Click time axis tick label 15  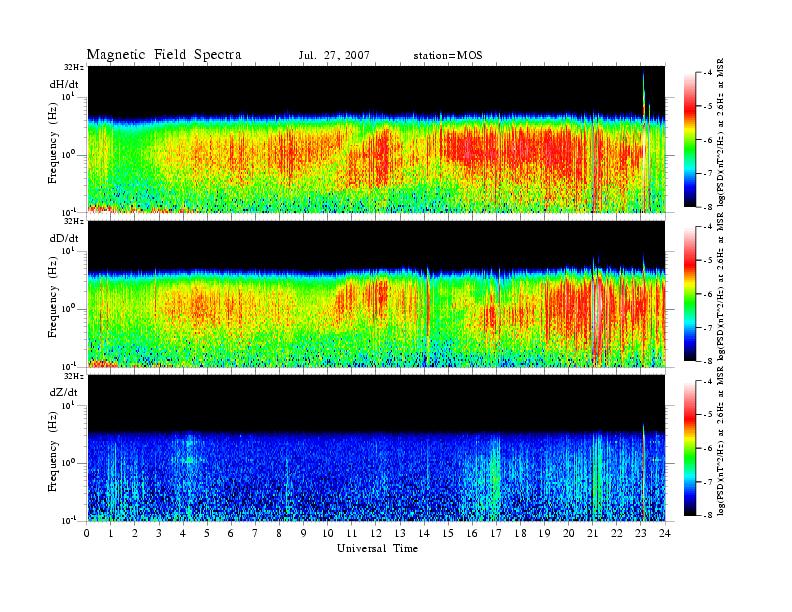[x=448, y=533]
